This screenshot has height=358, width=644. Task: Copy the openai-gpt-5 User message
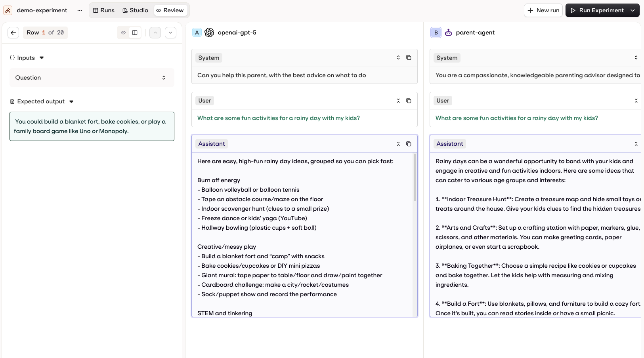[409, 101]
